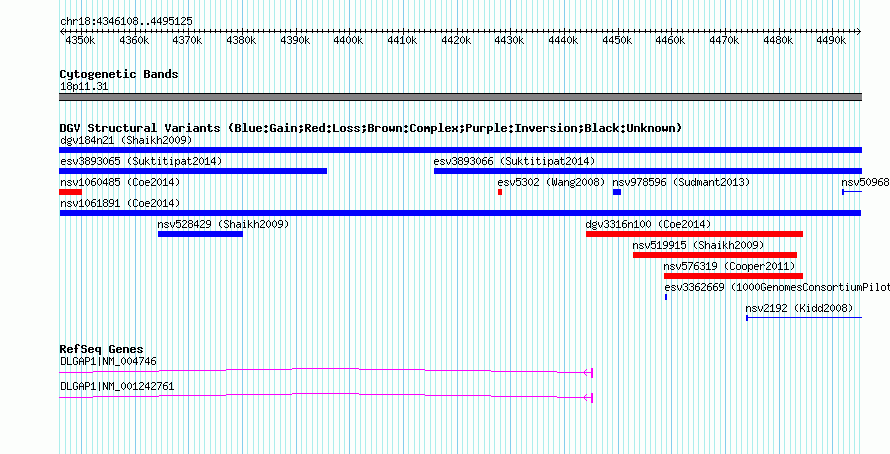Image resolution: width=890 pixels, height=454 pixels.
Task: Click the nsv528429 blue variant bar
Action: 200,234
